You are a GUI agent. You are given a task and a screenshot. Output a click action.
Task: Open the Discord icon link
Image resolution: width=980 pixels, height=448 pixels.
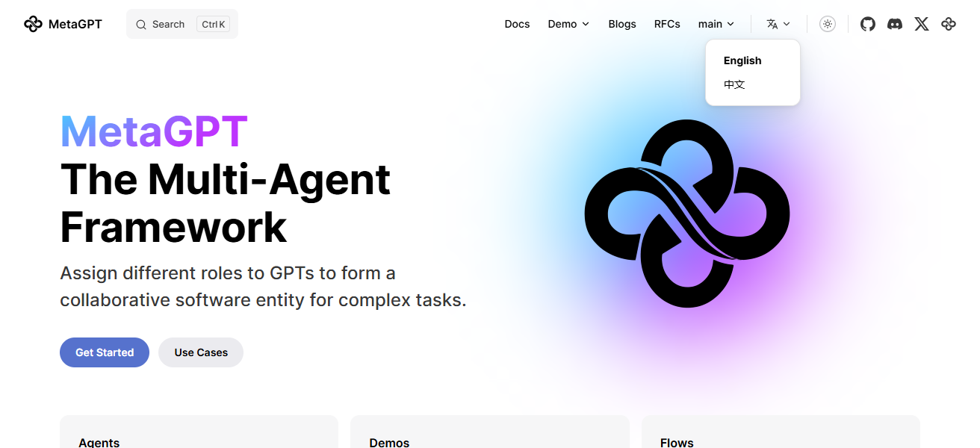(895, 24)
